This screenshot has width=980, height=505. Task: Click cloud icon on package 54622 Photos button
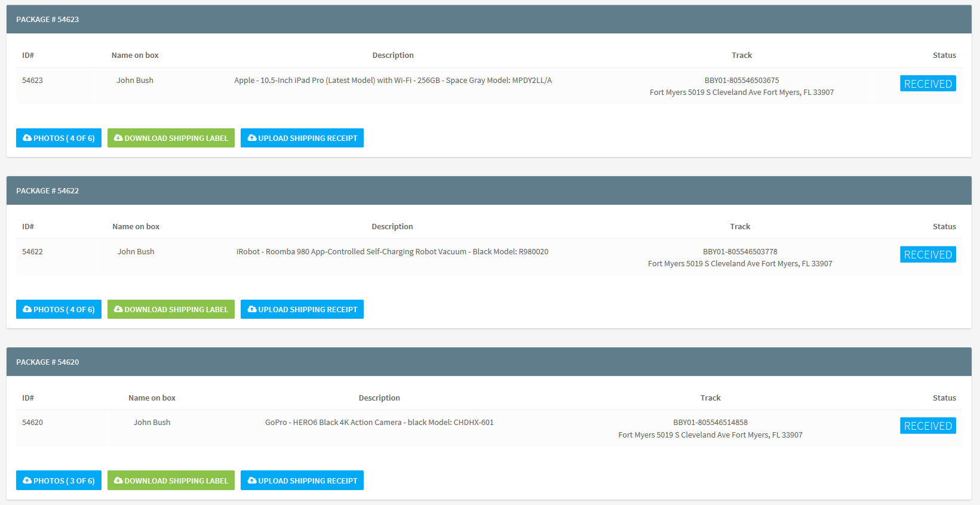click(x=27, y=309)
